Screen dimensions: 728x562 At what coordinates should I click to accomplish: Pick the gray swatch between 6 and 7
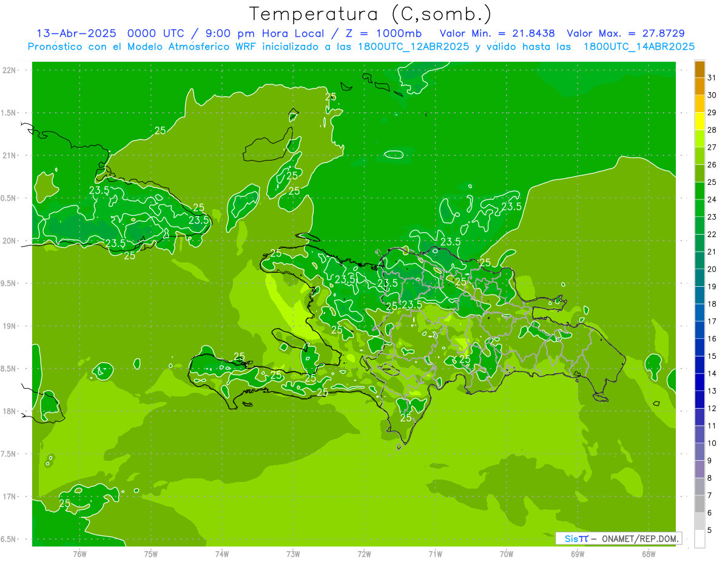tap(699, 504)
